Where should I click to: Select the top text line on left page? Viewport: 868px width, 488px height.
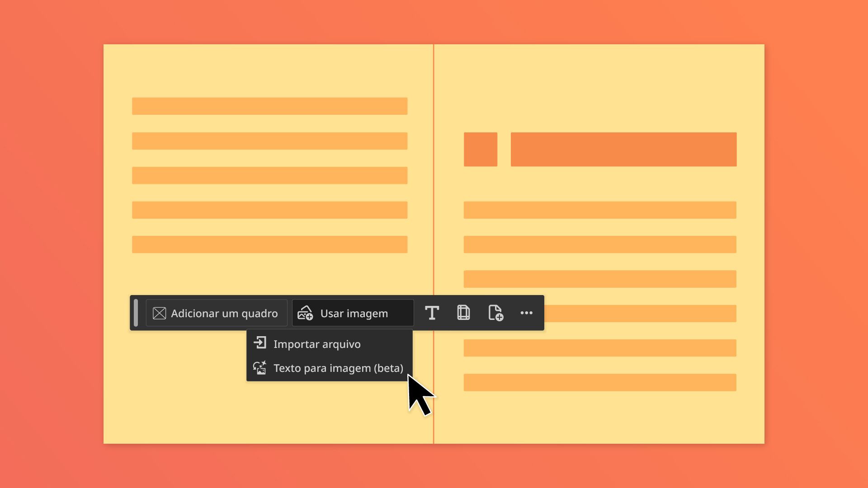tap(269, 106)
